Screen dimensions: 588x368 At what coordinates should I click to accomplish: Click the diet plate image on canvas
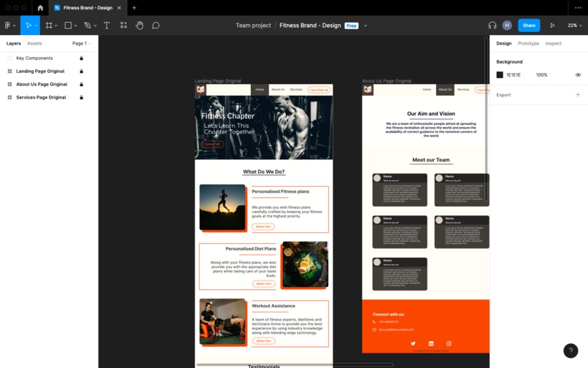(305, 264)
